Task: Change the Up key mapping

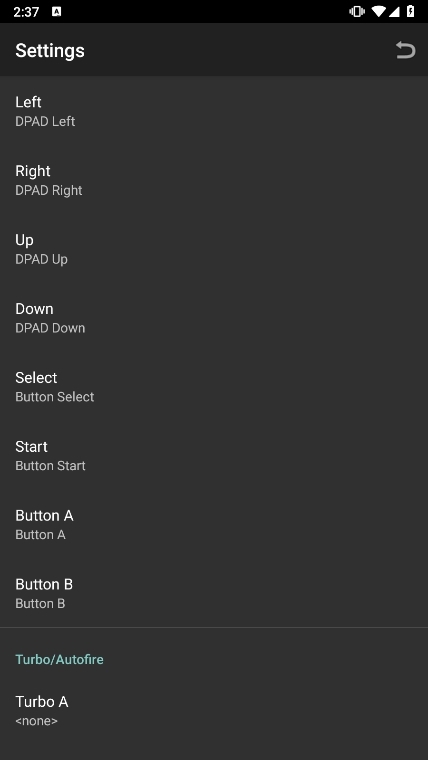Action: (x=214, y=249)
